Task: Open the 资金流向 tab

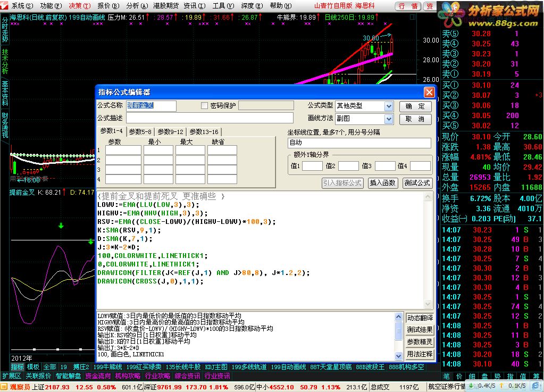Action: pyautogui.click(x=98, y=376)
